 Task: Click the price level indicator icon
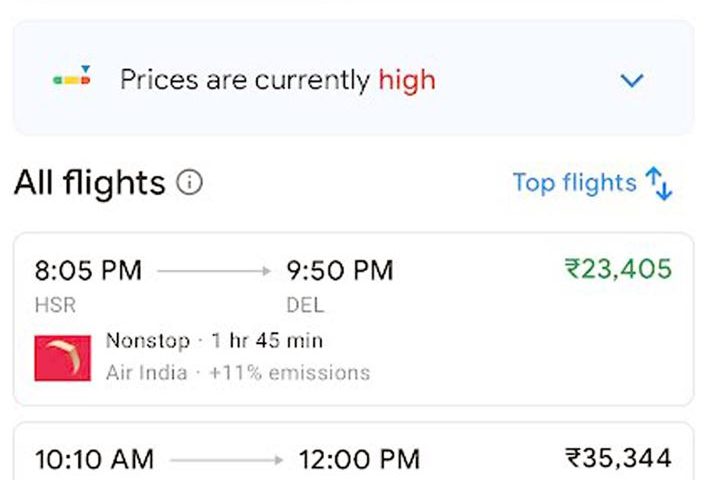click(x=72, y=78)
